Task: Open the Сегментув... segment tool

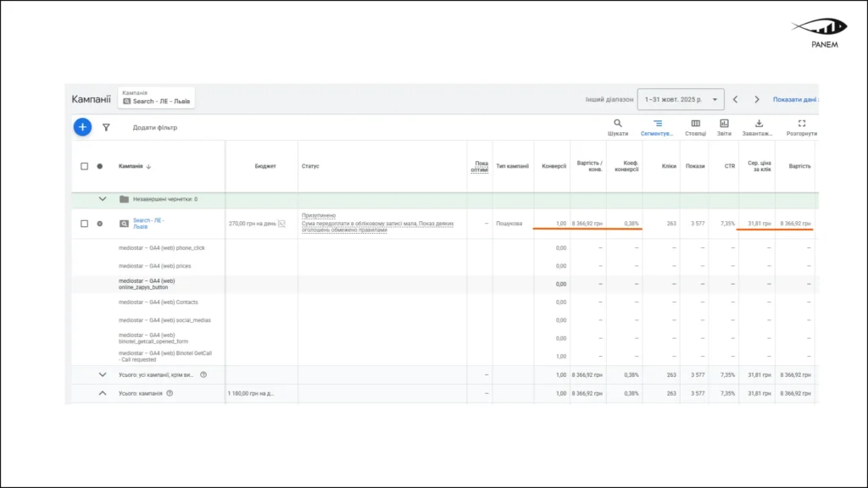Action: (657, 127)
